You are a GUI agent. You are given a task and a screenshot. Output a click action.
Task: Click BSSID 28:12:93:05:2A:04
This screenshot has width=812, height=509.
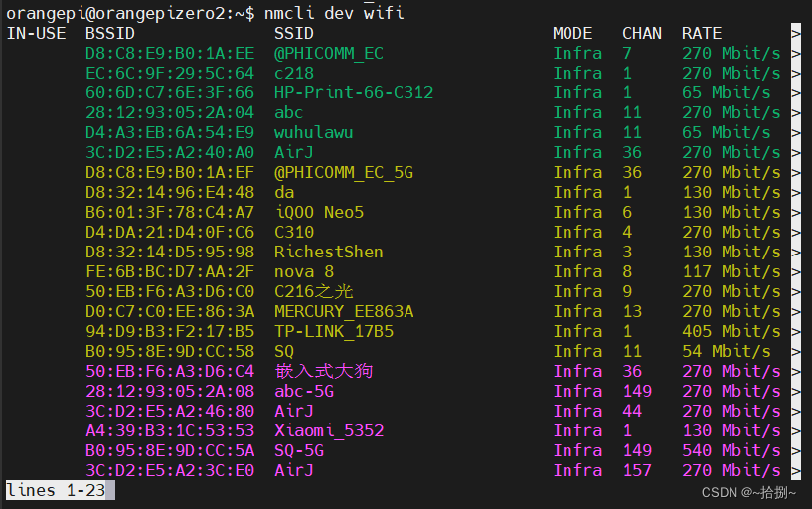170,113
